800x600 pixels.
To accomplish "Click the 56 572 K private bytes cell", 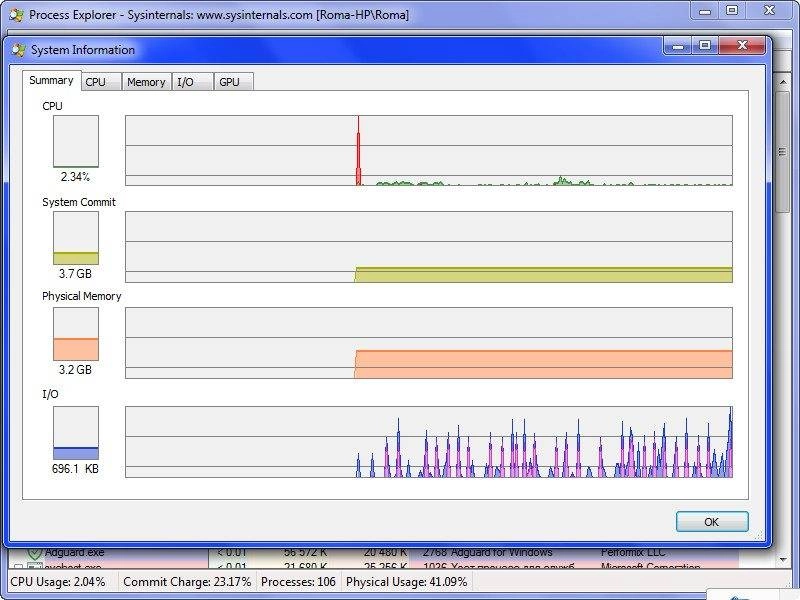I will click(x=305, y=553).
